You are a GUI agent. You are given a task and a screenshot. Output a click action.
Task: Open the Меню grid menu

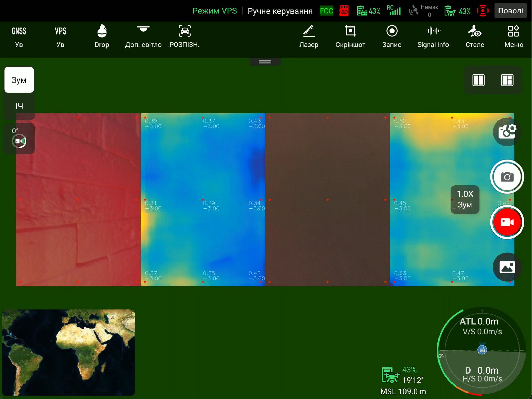pyautogui.click(x=514, y=36)
